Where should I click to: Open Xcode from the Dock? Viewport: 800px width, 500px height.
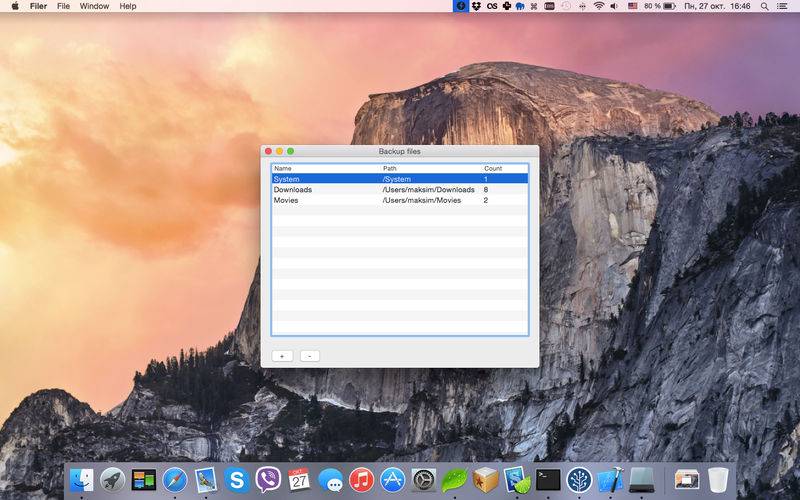click(x=610, y=480)
